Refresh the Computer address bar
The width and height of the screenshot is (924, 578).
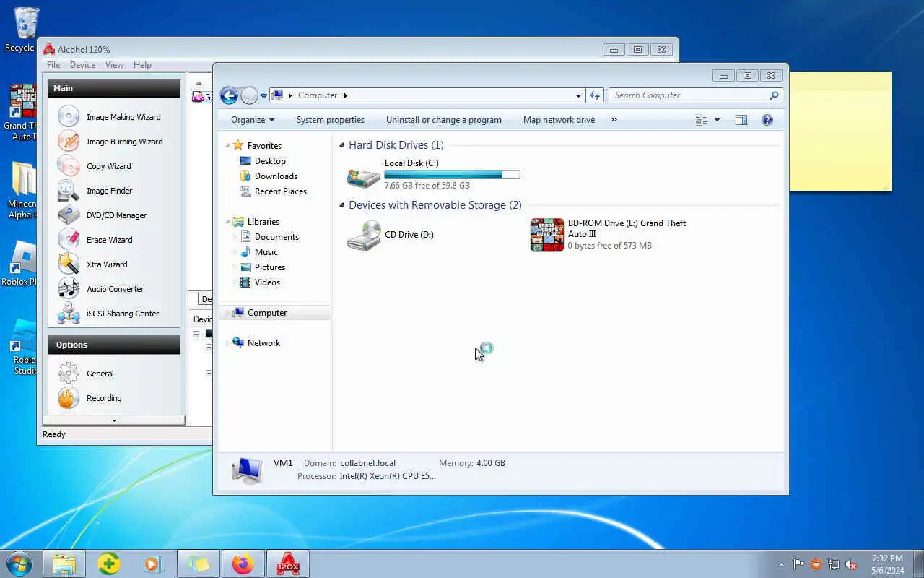click(595, 95)
